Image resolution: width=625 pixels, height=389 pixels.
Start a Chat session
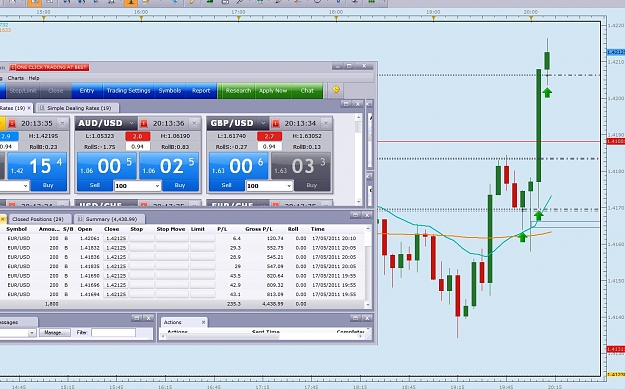coord(307,91)
